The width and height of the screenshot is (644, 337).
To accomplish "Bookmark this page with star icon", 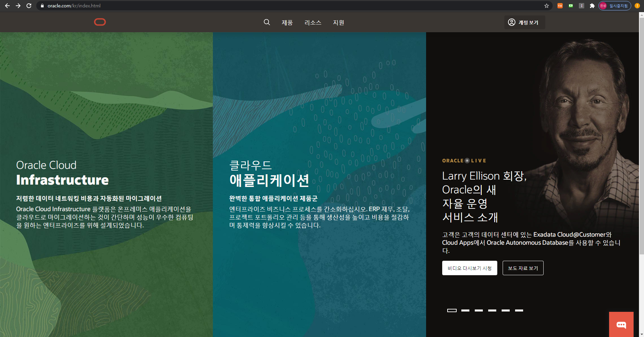I will click(x=546, y=6).
